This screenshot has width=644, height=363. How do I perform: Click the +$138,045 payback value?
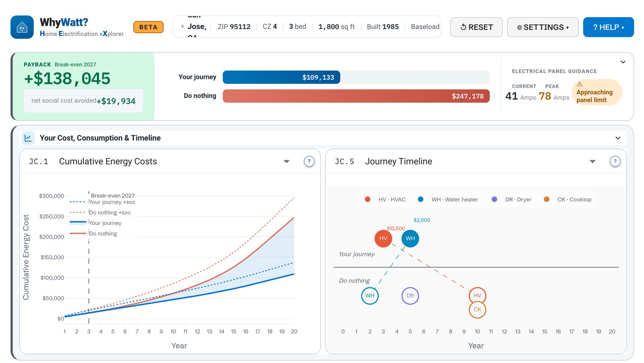click(x=67, y=79)
